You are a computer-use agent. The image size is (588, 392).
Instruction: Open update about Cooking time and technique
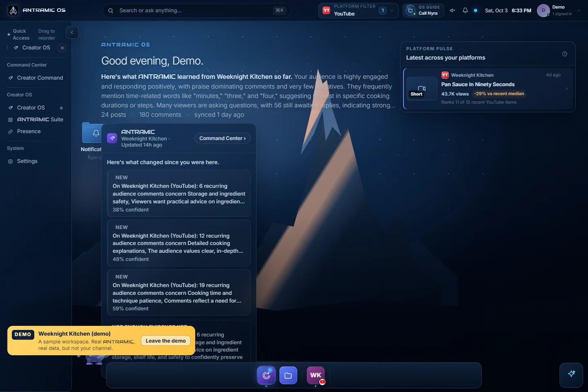point(179,292)
